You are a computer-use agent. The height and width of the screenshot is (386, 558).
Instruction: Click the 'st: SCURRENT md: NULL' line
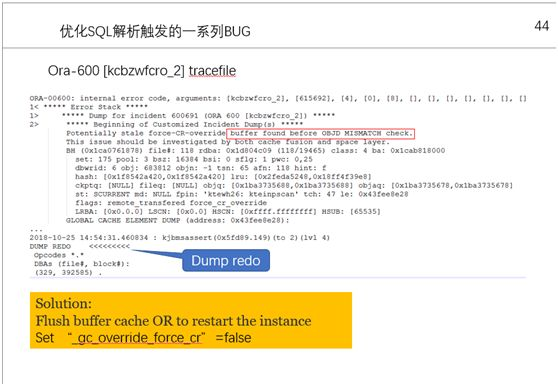coord(242,194)
